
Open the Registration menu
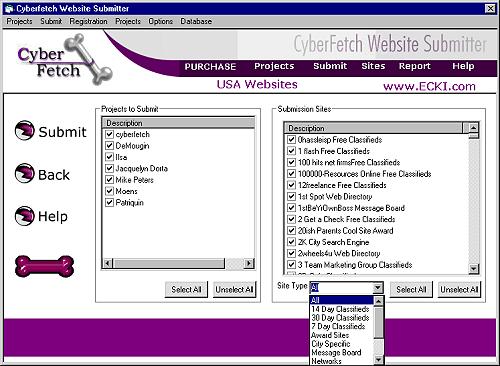click(x=88, y=21)
